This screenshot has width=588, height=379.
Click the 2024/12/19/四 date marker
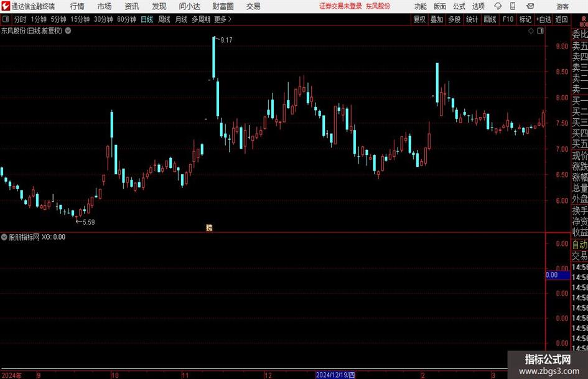point(335,375)
